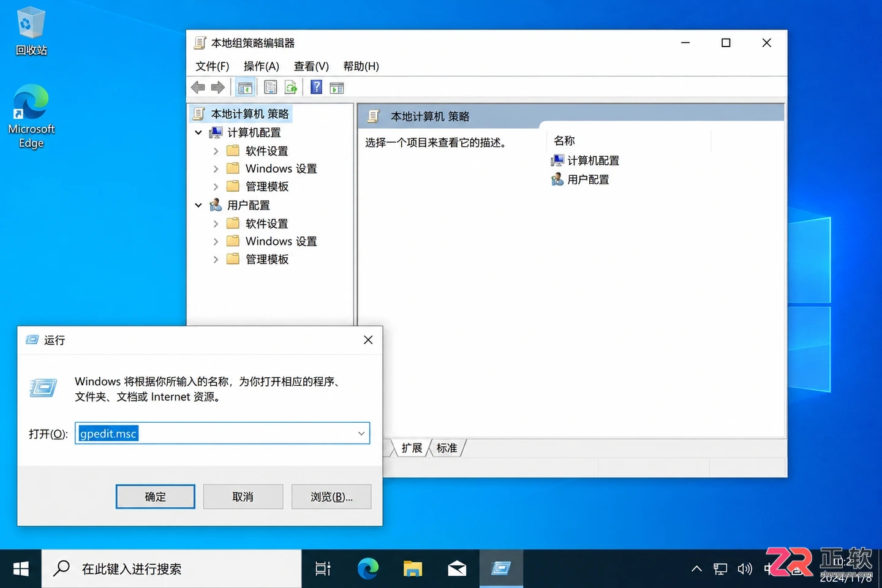Open Microsoft Edge desktop shortcut

coord(31,116)
